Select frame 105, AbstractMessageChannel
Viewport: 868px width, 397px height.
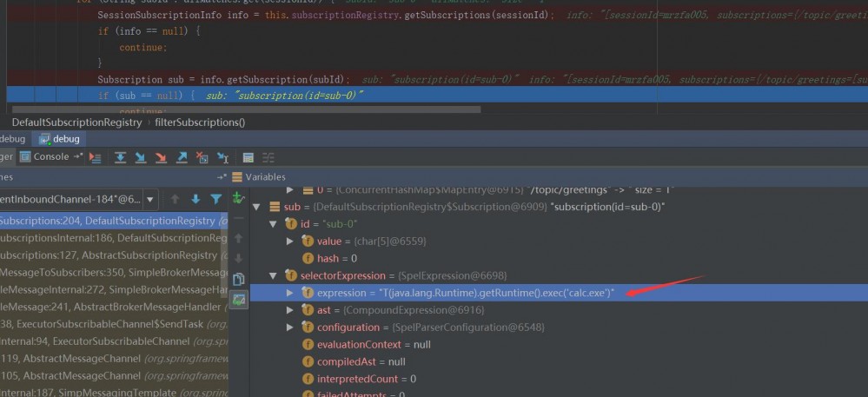coord(114,375)
